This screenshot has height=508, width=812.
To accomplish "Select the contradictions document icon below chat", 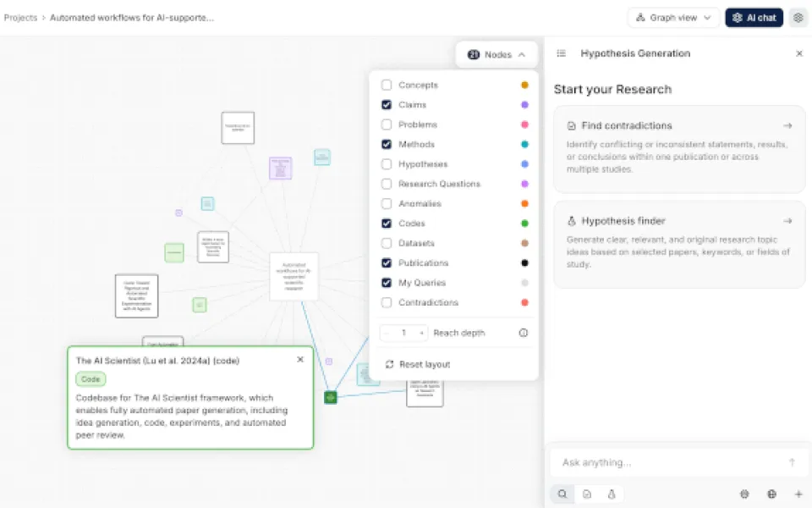I will point(587,494).
